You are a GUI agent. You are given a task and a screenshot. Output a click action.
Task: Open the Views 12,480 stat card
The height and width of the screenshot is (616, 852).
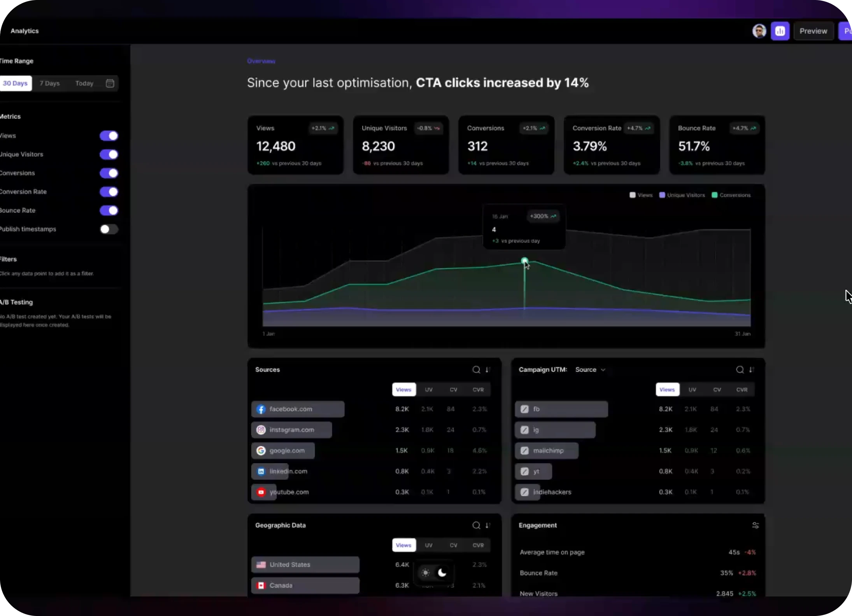click(x=296, y=145)
